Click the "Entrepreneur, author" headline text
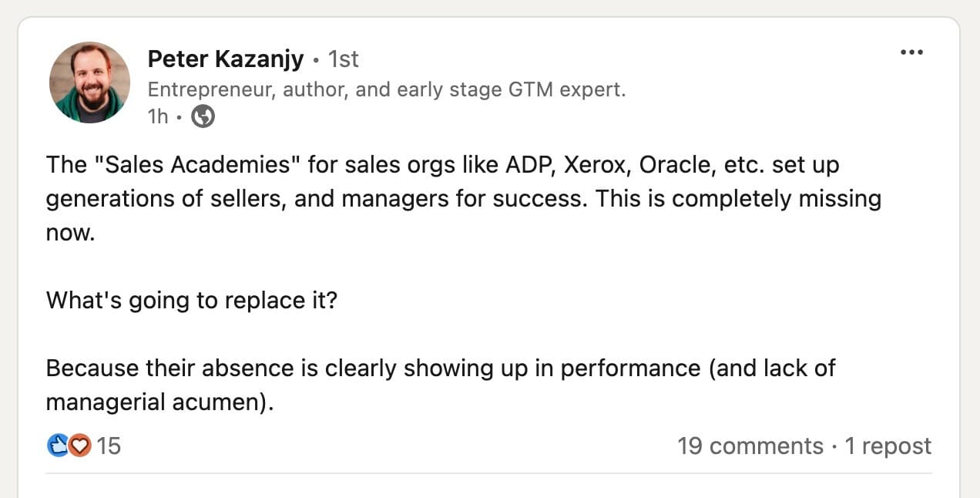The image size is (980, 498). [386, 90]
